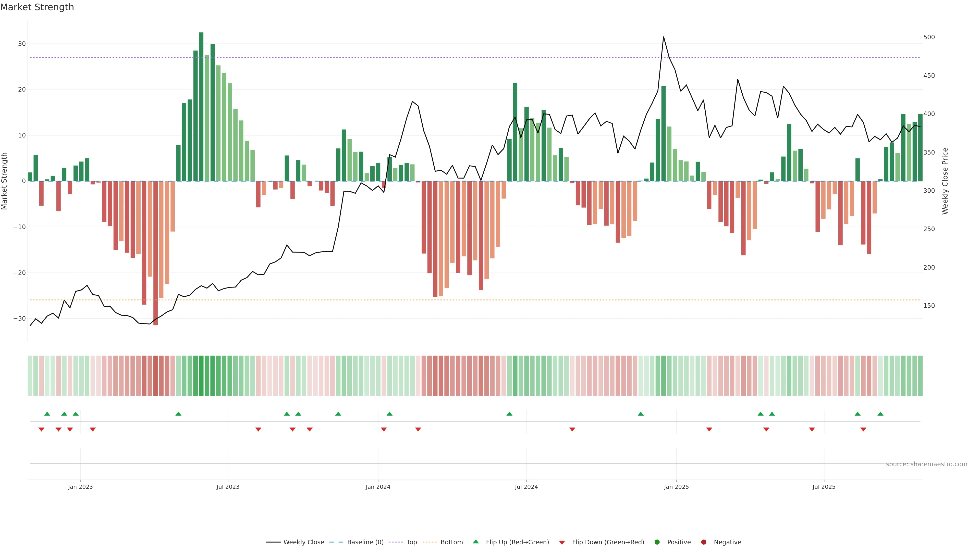Click first red flip-down triangle marker
This screenshot has width=980, height=551.
point(41,429)
